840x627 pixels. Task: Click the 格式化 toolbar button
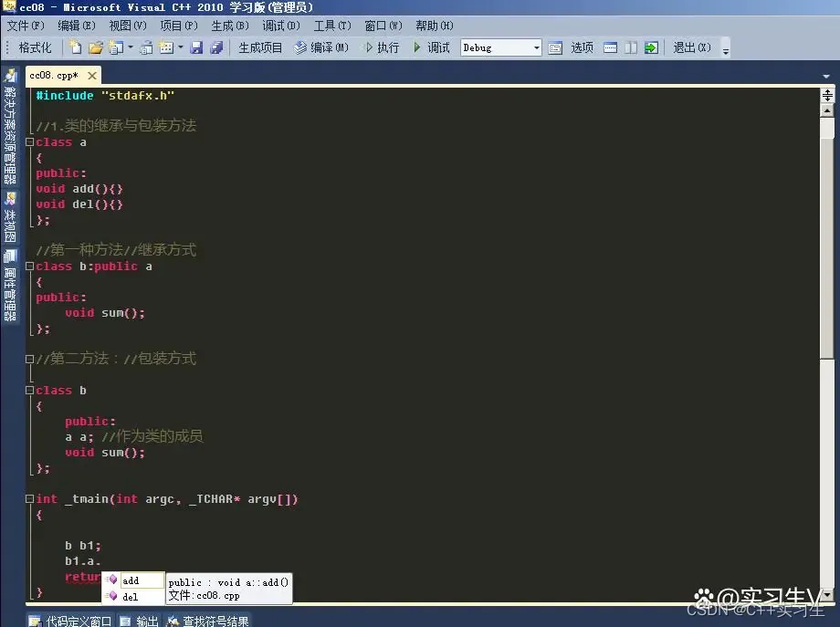[x=35, y=47]
